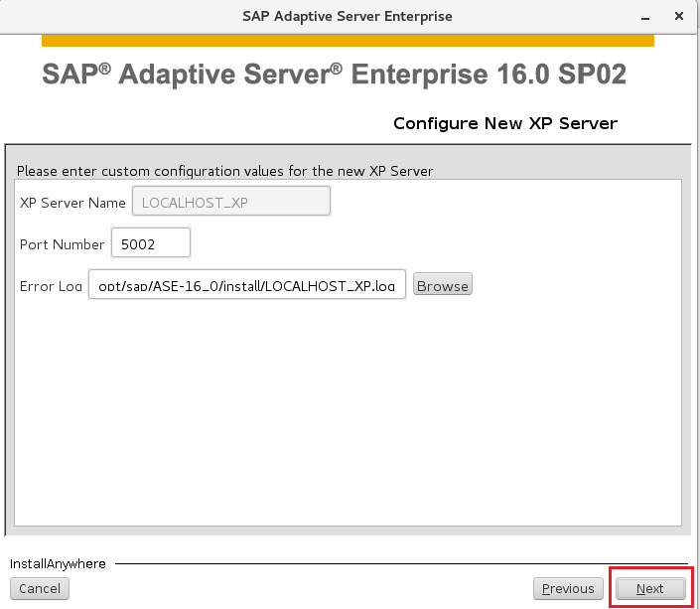Focus the Port Number field
This screenshot has width=700, height=609.
coord(151,242)
